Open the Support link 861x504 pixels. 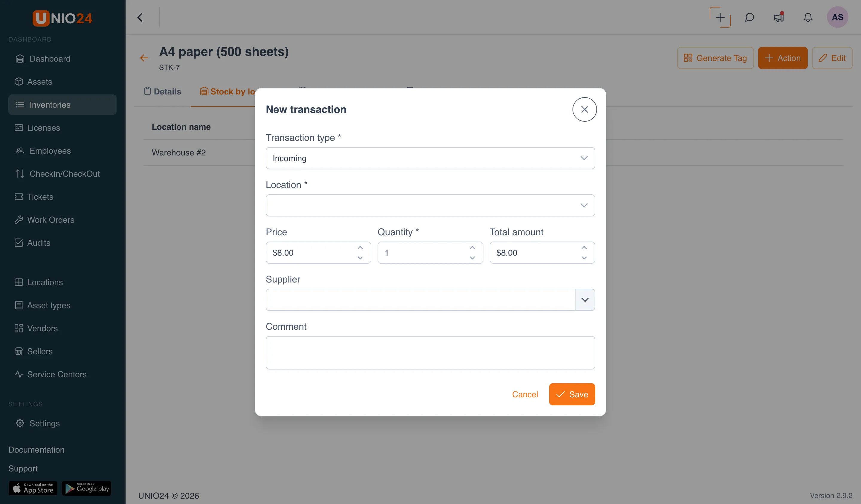[23, 468]
